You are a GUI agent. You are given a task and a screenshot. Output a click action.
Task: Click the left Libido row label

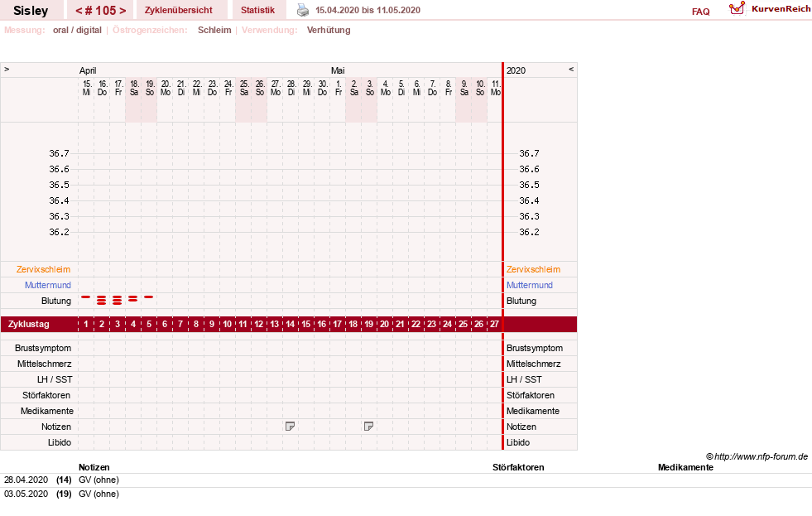[60, 442]
